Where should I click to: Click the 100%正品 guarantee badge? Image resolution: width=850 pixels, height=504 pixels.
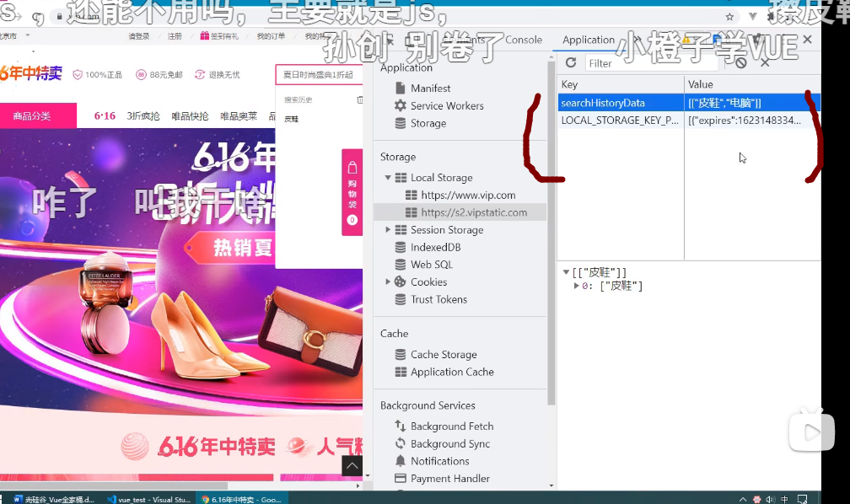(98, 75)
